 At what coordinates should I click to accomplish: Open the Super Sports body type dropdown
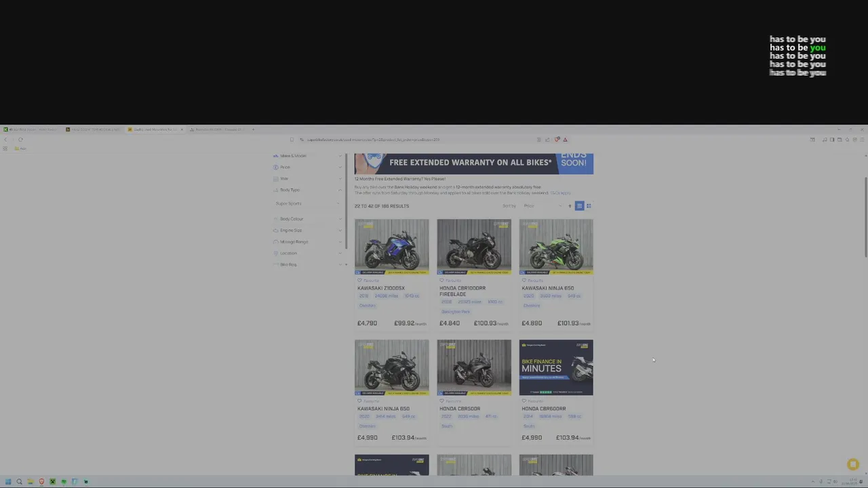click(x=309, y=203)
